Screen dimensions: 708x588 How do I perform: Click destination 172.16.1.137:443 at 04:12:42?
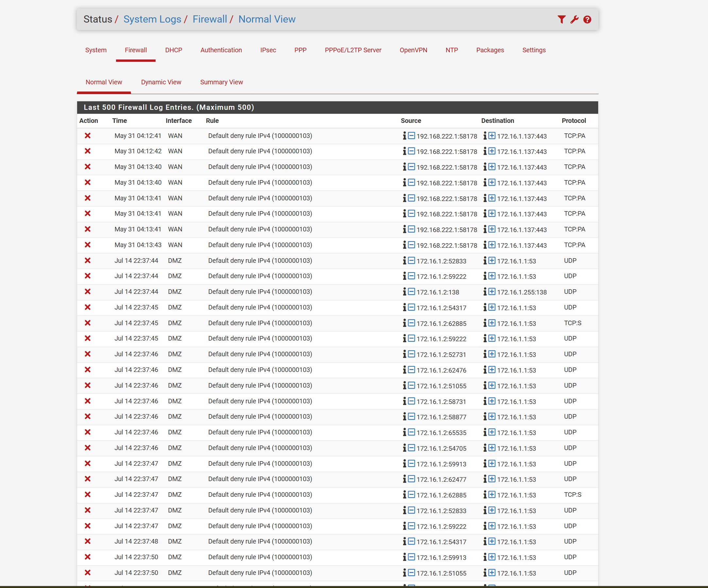pos(522,152)
